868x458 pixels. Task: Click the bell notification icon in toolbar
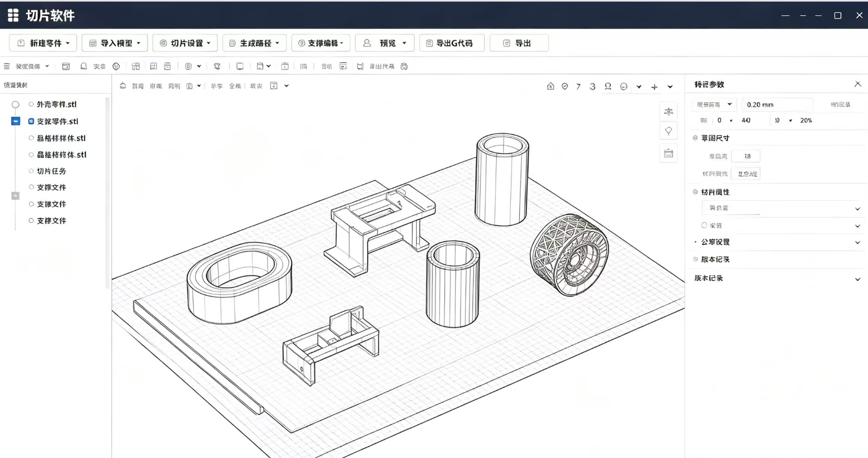(84, 66)
